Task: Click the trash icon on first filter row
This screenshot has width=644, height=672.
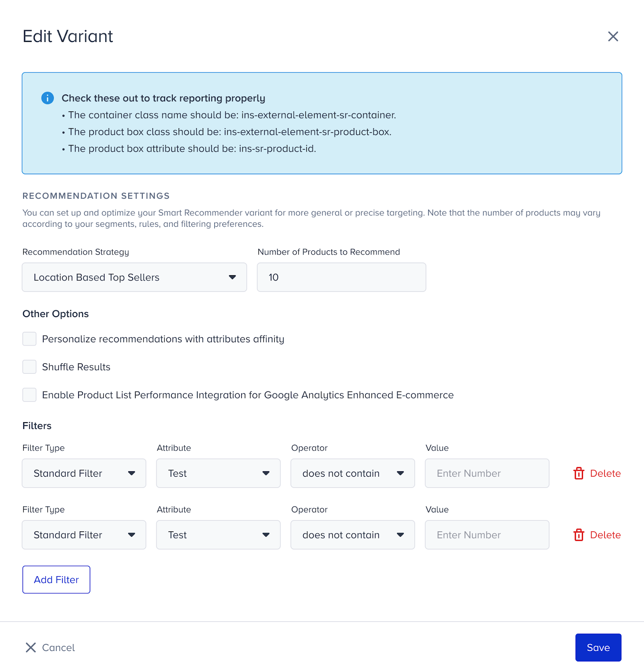Action: click(x=579, y=473)
